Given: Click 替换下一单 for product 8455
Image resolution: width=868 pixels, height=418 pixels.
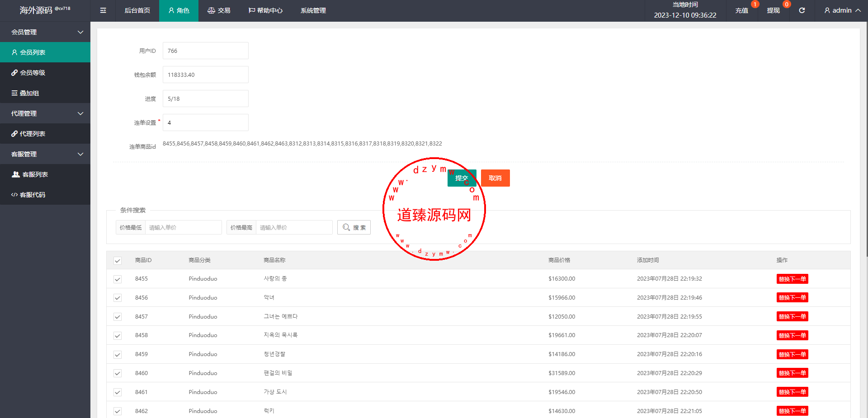Looking at the screenshot, I should (793, 279).
